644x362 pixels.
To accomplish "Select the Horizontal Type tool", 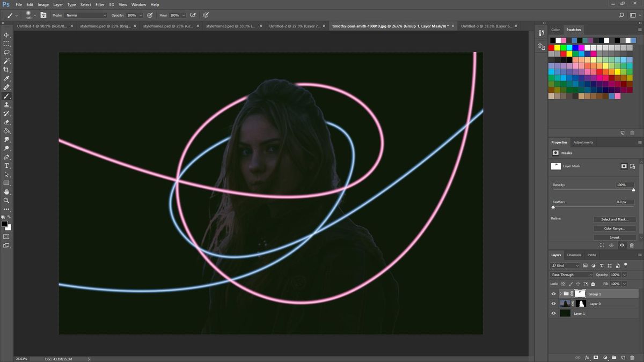I will [x=6, y=166].
